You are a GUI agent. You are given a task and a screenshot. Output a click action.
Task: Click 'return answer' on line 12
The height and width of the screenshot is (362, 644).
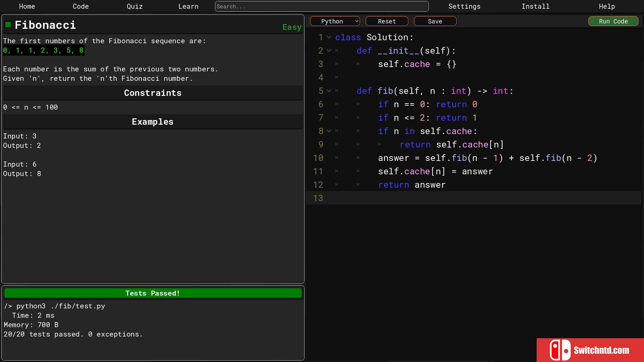412,185
